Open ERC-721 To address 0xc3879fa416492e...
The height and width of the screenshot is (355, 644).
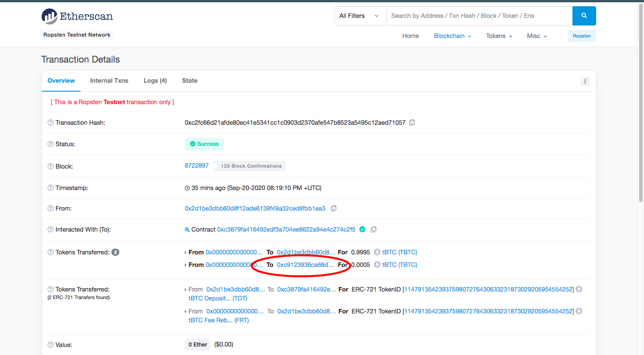tap(307, 289)
